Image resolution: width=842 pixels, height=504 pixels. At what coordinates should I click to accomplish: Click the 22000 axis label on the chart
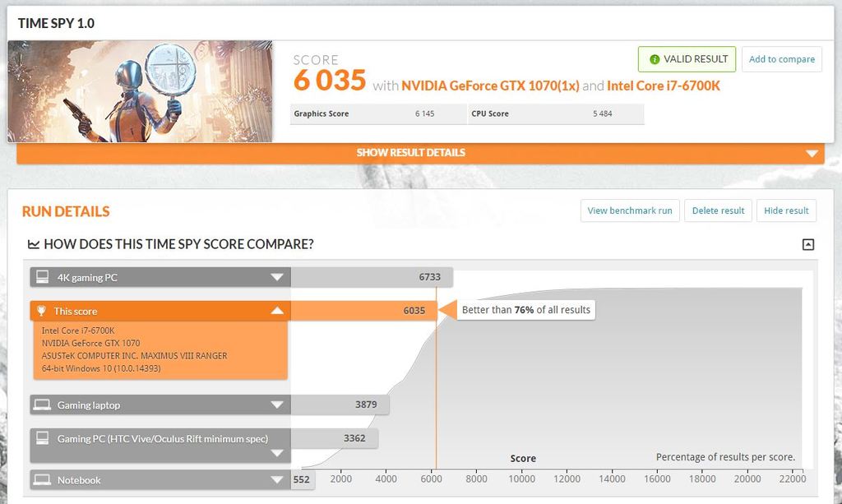pos(793,479)
